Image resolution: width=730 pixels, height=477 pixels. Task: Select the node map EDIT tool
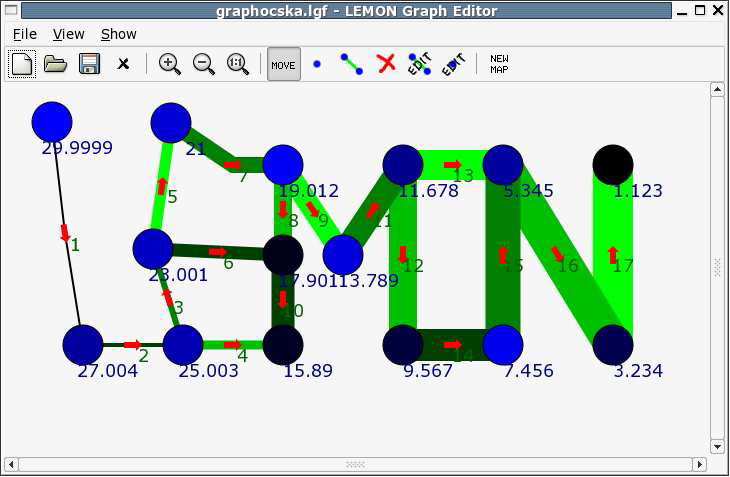tap(453, 64)
